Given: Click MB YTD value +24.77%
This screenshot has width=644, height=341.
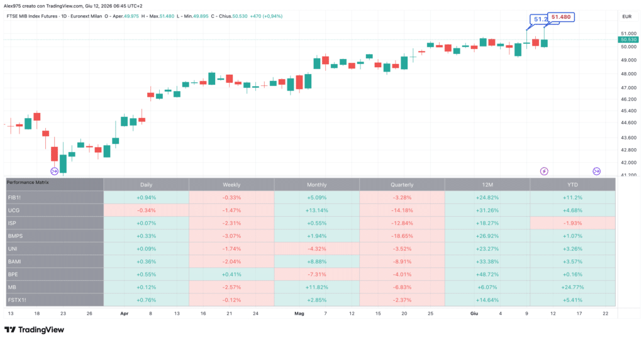Looking at the screenshot, I should [572, 287].
